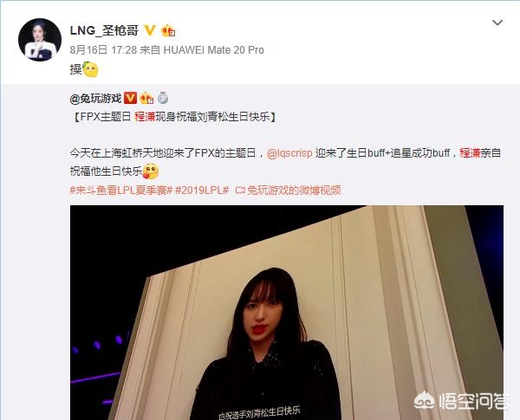
Task: Play the embedded video thumbnail
Action: click(x=287, y=313)
